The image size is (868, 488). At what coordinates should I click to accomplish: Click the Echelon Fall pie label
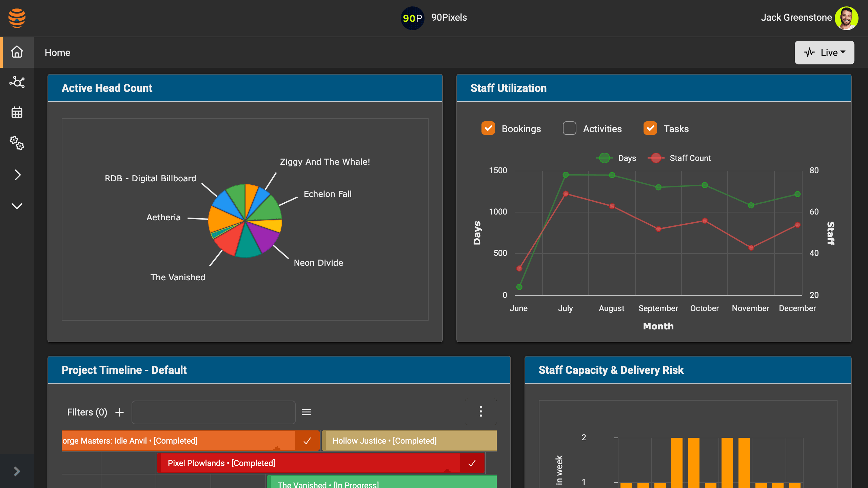[328, 194]
